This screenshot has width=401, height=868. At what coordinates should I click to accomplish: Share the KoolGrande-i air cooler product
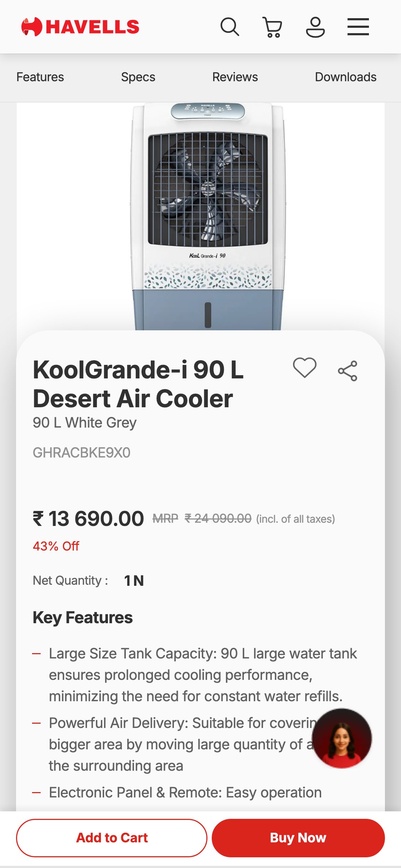click(348, 371)
